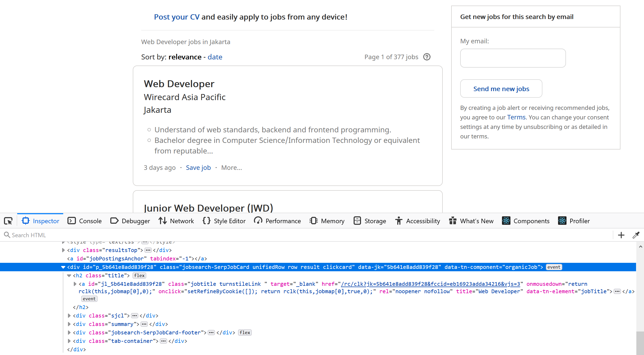Toggle the flex badge on h2 title

[139, 275]
